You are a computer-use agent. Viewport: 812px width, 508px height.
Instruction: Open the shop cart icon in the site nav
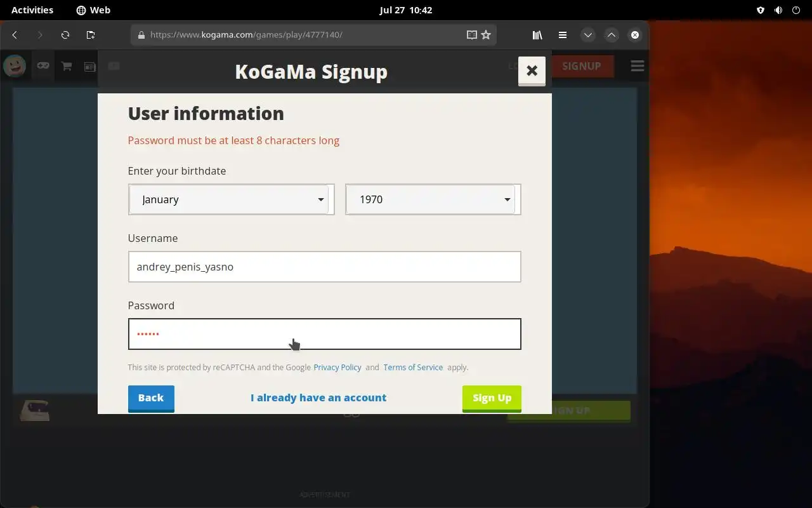(67, 65)
